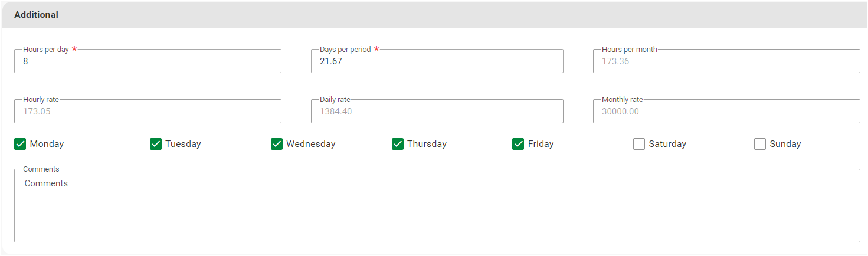Click the Hours per day input field
Screen dimensions: 868x256
[148, 61]
